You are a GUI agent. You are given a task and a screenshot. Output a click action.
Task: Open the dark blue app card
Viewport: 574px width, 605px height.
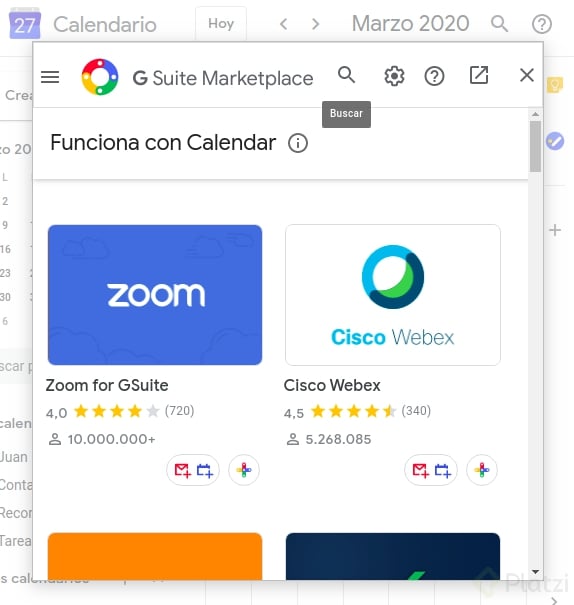[393, 556]
